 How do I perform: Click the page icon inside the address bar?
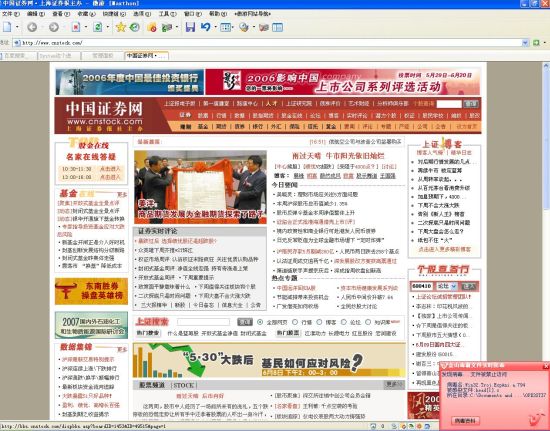[x=17, y=43]
